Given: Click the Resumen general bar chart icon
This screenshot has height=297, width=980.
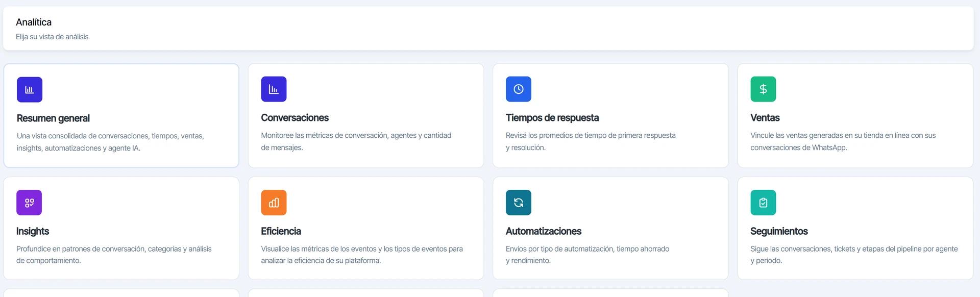Looking at the screenshot, I should pyautogui.click(x=30, y=90).
